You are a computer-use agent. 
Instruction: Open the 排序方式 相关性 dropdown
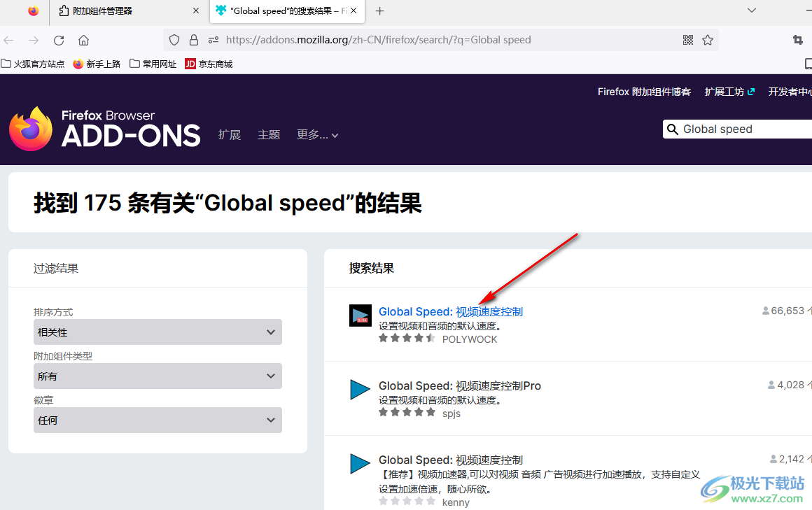tap(158, 332)
